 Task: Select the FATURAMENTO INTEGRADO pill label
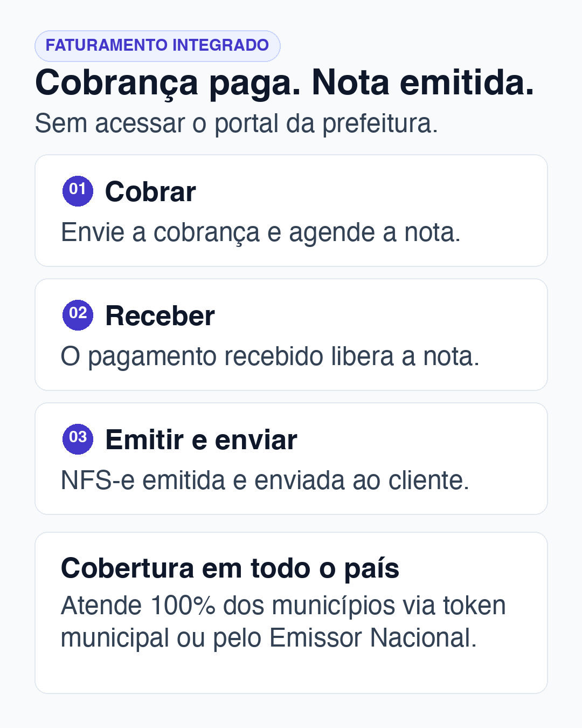tap(157, 46)
